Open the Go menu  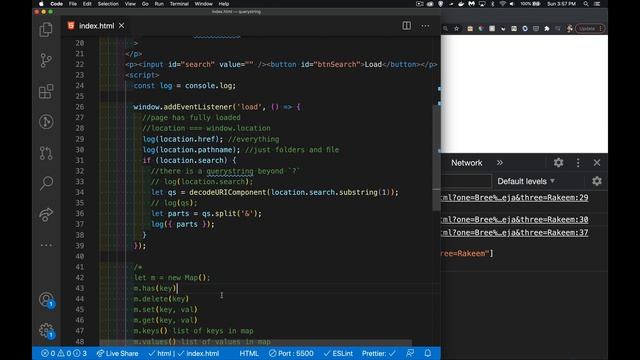click(145, 4)
